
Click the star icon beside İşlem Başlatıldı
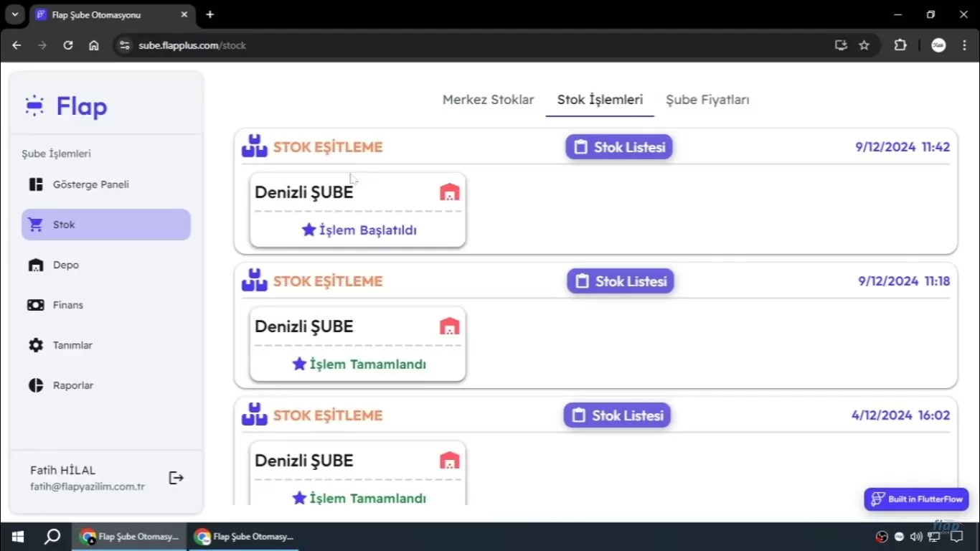coord(308,230)
